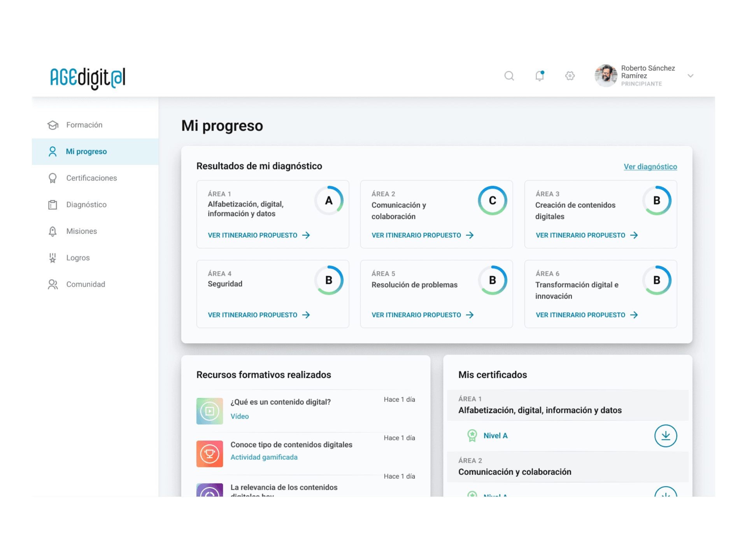The image size is (747, 560).
Task: Open Conoce tipo de contenidos trophy thumbnail
Action: pyautogui.click(x=210, y=453)
